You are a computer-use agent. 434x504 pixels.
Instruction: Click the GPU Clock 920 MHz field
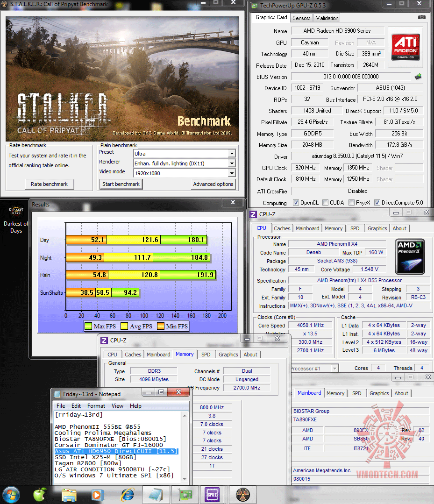pos(306,168)
